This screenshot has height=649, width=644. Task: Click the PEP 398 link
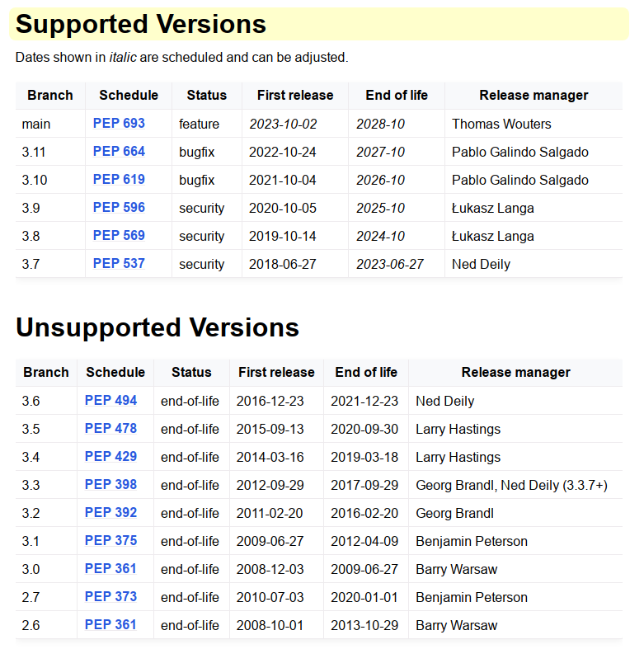[110, 485]
